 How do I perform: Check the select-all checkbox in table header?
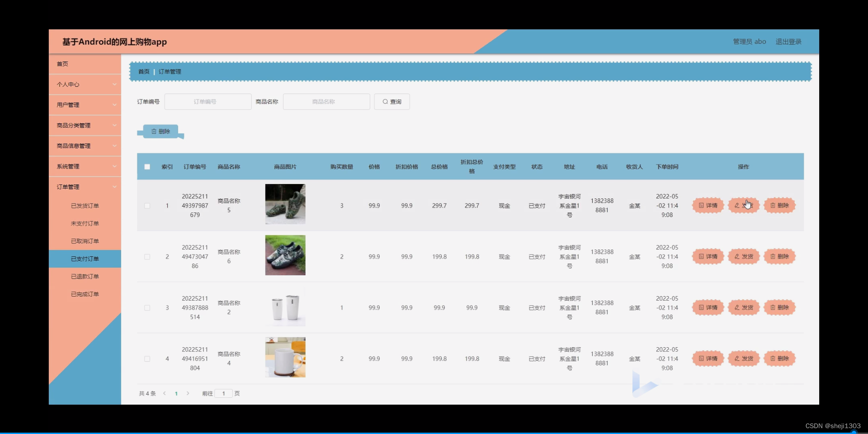coord(147,166)
